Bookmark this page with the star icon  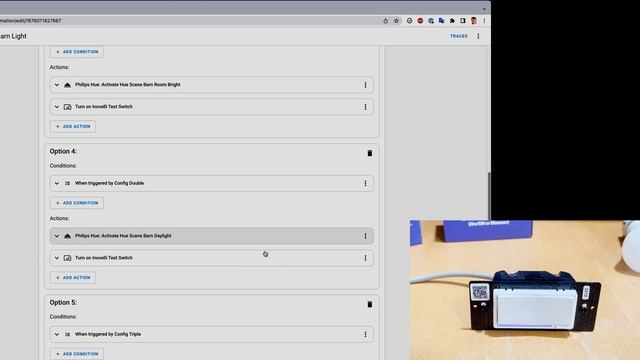[x=396, y=21]
